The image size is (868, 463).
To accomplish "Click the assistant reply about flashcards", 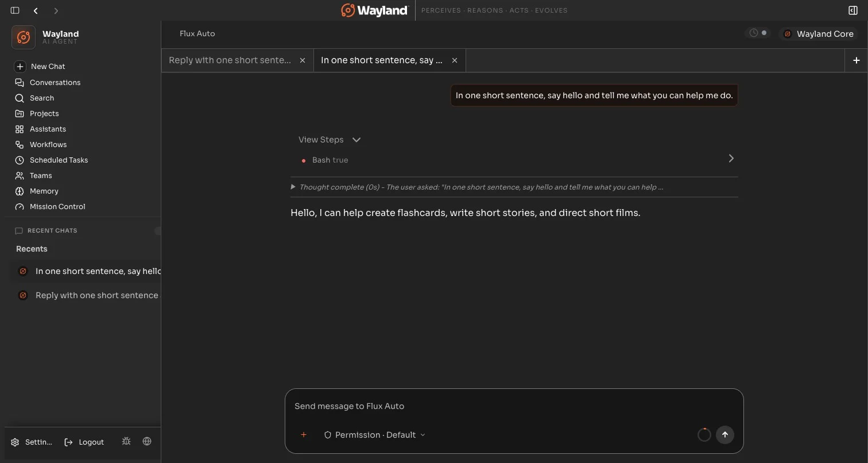I will tap(466, 213).
